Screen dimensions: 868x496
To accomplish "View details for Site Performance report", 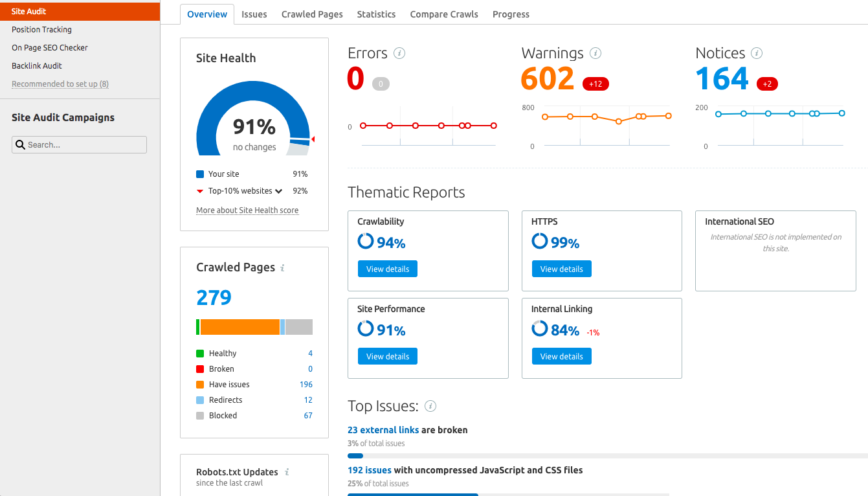I will (388, 356).
